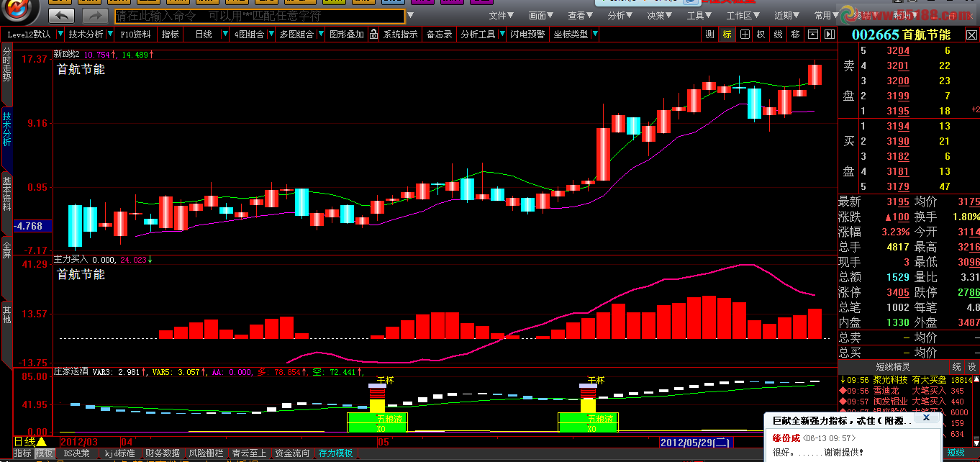The image size is (980, 462).
Task: Click the 权 rights-adjustment icon
Action: (761, 34)
